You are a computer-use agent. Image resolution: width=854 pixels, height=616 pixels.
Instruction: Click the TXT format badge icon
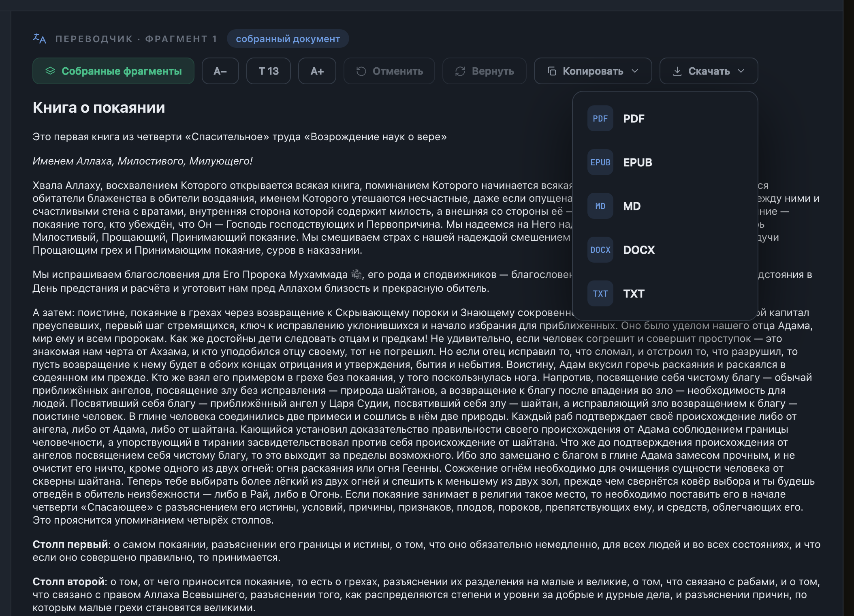600,293
